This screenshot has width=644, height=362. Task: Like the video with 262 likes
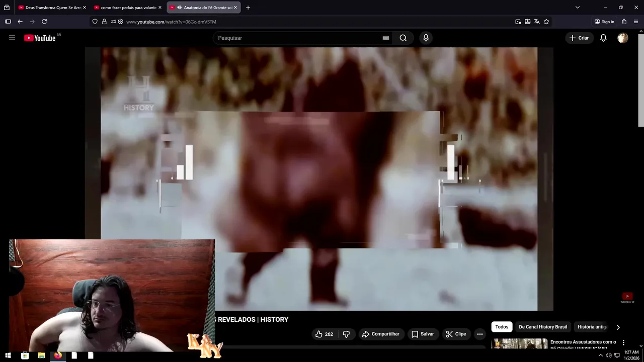(x=324, y=334)
